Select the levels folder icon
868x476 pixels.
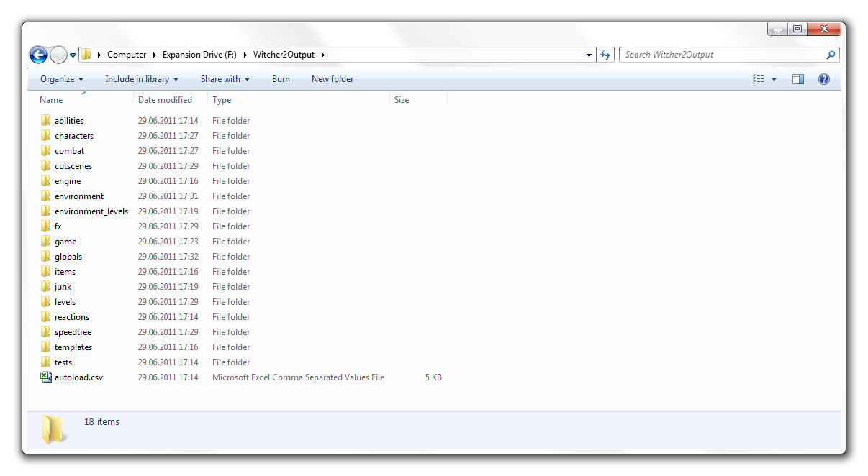click(46, 302)
